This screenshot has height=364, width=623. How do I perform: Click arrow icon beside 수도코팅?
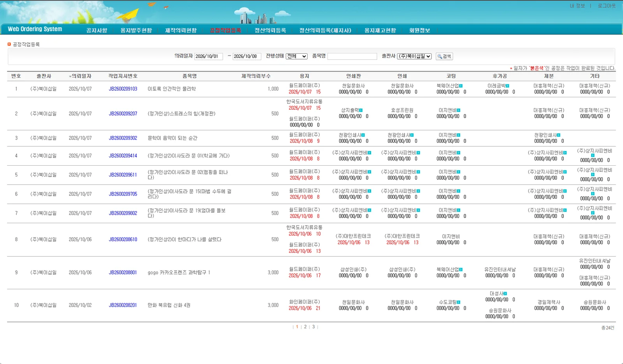pos(459,302)
